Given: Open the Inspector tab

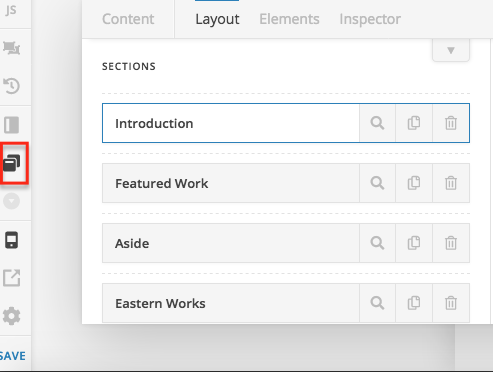Looking at the screenshot, I should click(370, 19).
